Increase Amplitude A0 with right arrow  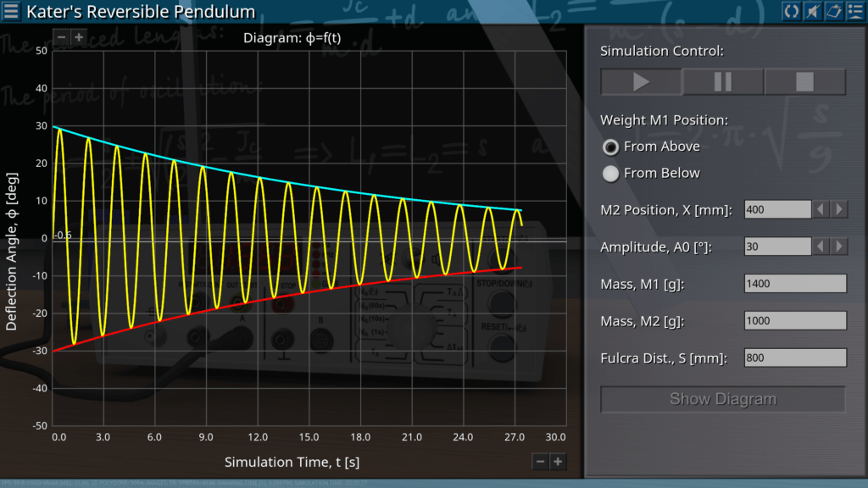839,247
